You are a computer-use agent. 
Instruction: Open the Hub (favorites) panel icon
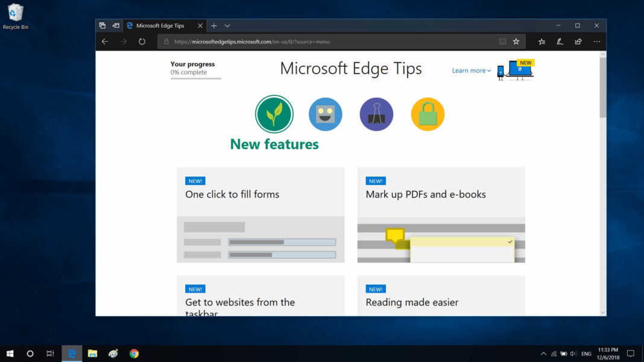click(x=541, y=41)
